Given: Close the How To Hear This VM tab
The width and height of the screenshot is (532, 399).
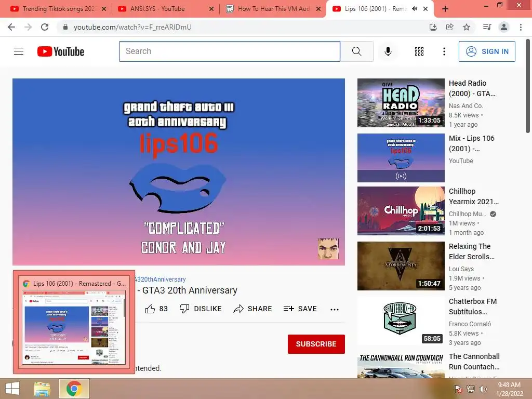Looking at the screenshot, I should coord(318,9).
